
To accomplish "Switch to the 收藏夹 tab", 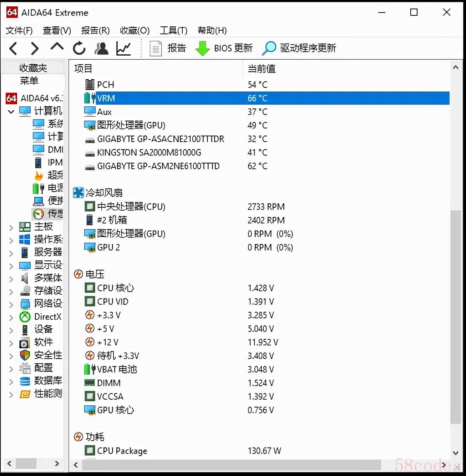I will coord(33,67).
